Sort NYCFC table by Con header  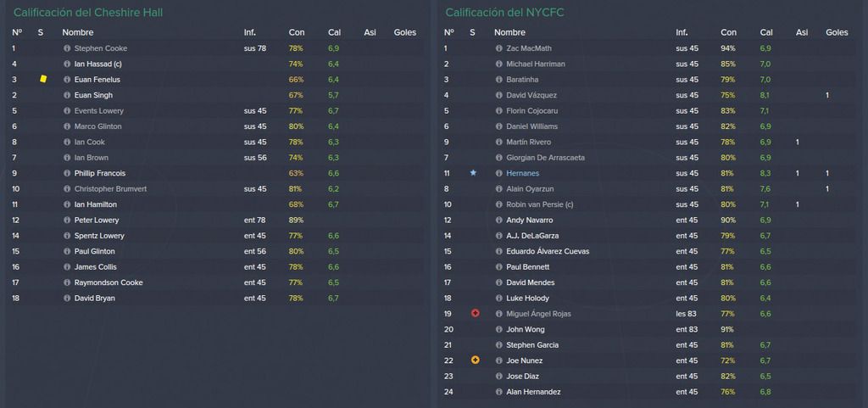tap(728, 33)
